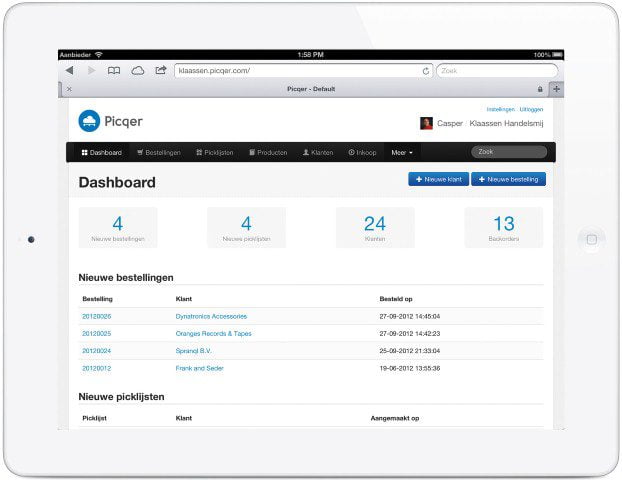Image resolution: width=622 pixels, height=480 pixels.
Task: Click the Aangemaakt op column header
Action: pos(395,418)
